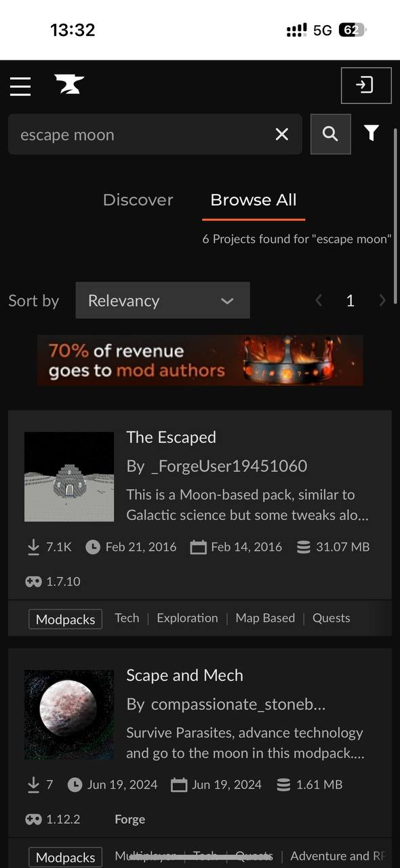Go to the next page with the right chevron

(382, 300)
